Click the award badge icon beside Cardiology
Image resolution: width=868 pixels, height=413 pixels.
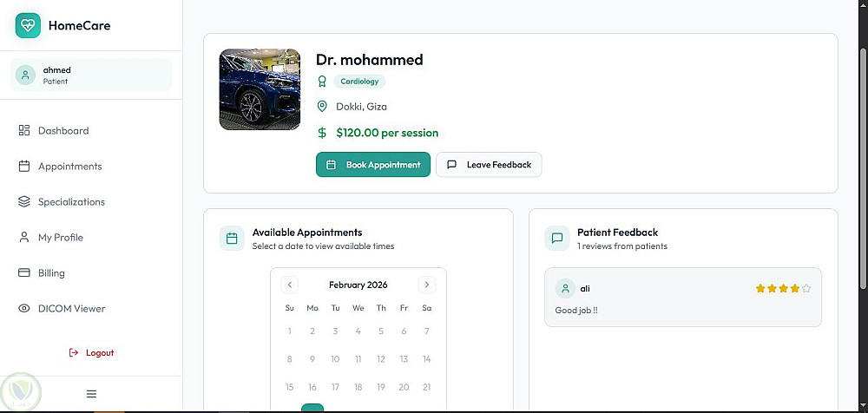pos(322,82)
